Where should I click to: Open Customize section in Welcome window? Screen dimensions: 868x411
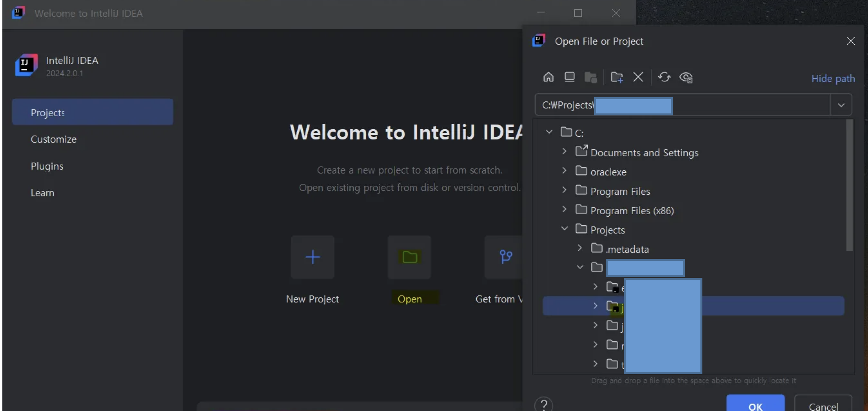pyautogui.click(x=92, y=139)
